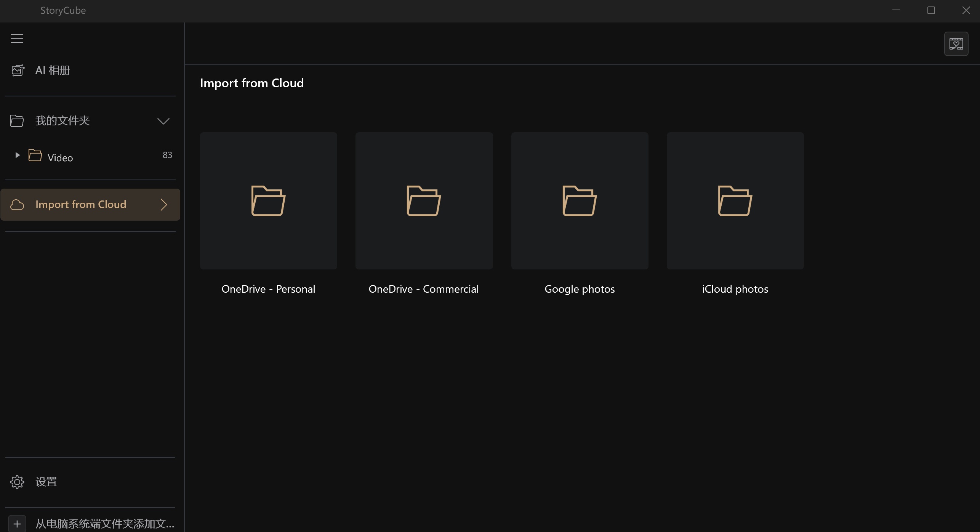
Task: Close the StoryCube window
Action: [x=966, y=10]
